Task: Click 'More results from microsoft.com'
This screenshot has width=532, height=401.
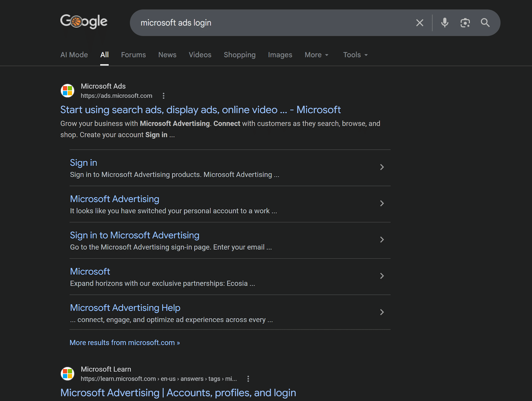Action: [x=125, y=343]
